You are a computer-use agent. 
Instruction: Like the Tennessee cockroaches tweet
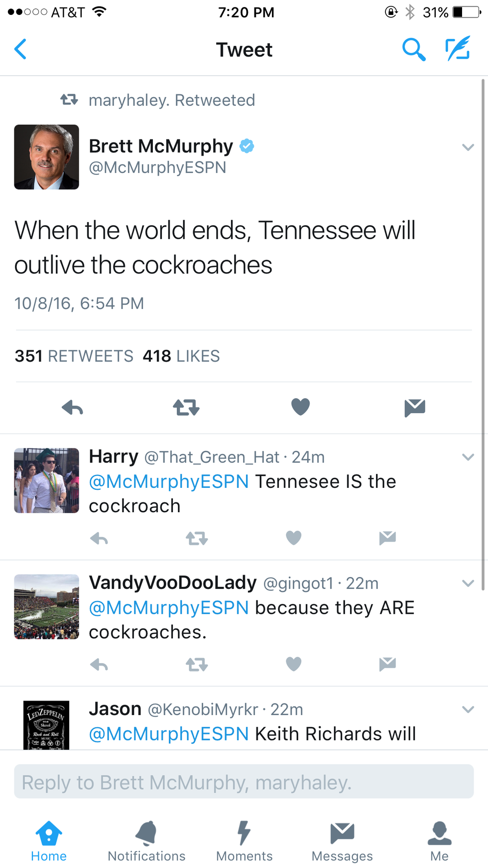[300, 407]
